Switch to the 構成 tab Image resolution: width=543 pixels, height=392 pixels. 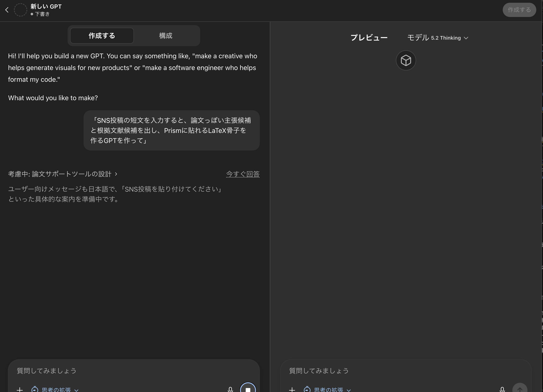(166, 36)
